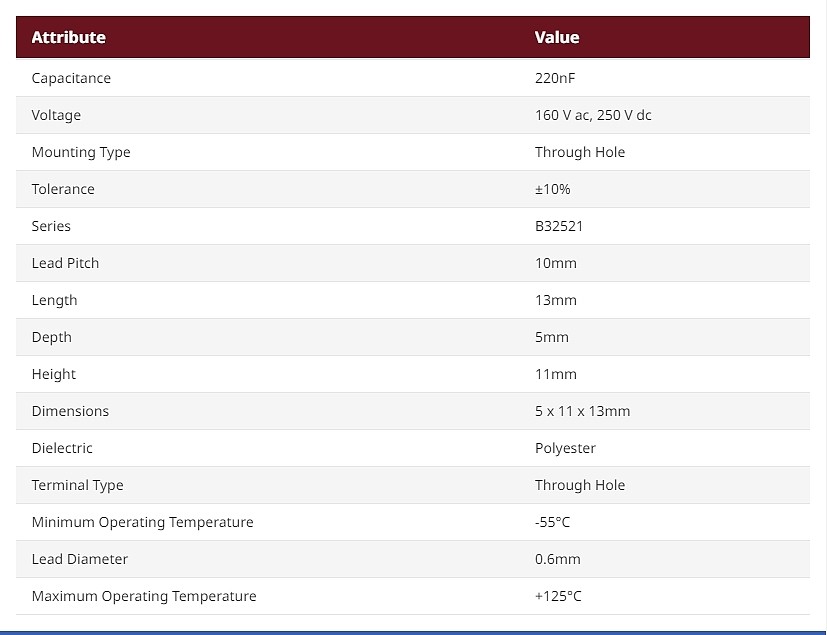The image size is (827, 635).
Task: Click the 'Voltage' attribute label
Action: pos(56,115)
